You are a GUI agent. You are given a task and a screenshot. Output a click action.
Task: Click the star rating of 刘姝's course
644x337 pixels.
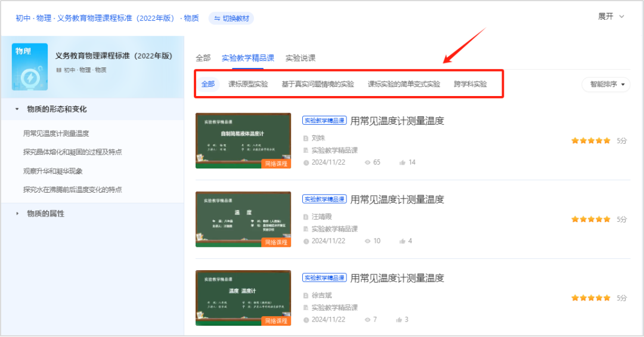[x=590, y=141]
